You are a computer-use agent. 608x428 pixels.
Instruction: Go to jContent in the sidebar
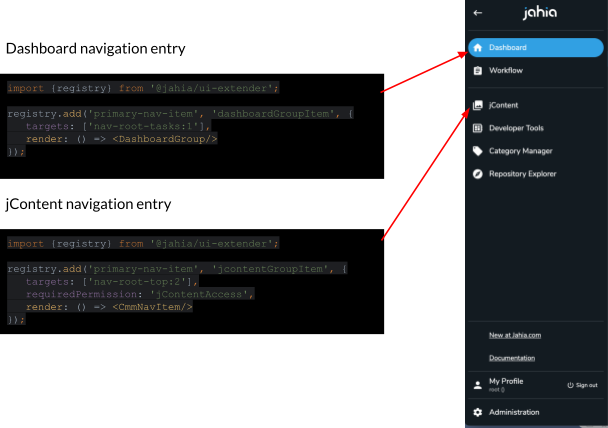point(536,105)
